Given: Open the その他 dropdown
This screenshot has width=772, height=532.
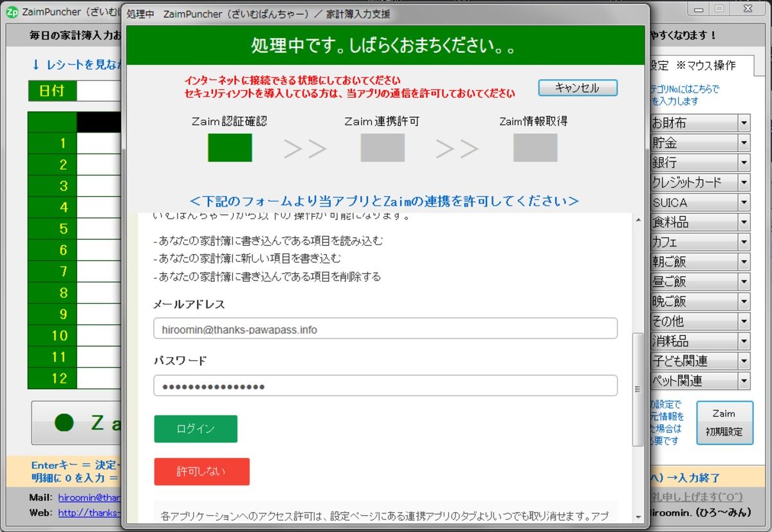Looking at the screenshot, I should (x=744, y=321).
